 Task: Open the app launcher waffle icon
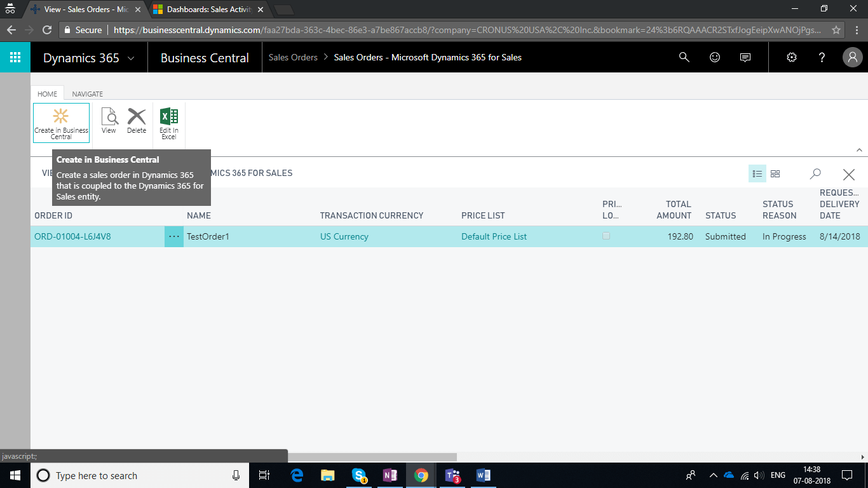pos(15,57)
